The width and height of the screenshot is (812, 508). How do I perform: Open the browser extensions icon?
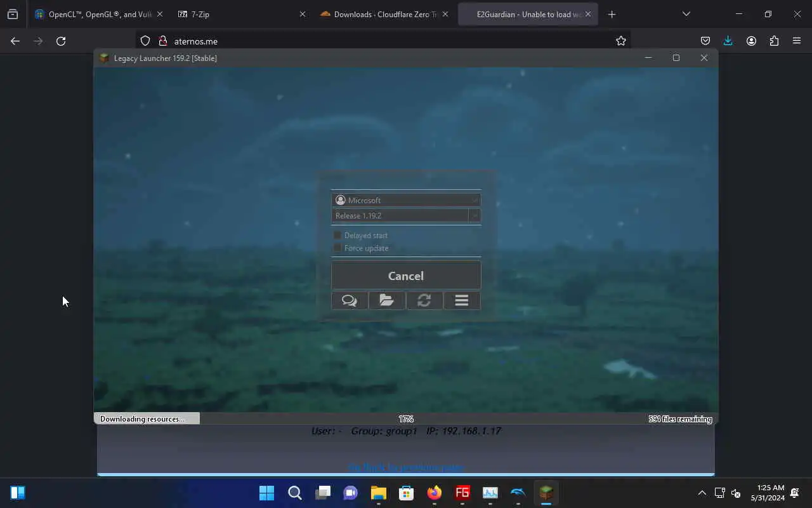[774, 41]
